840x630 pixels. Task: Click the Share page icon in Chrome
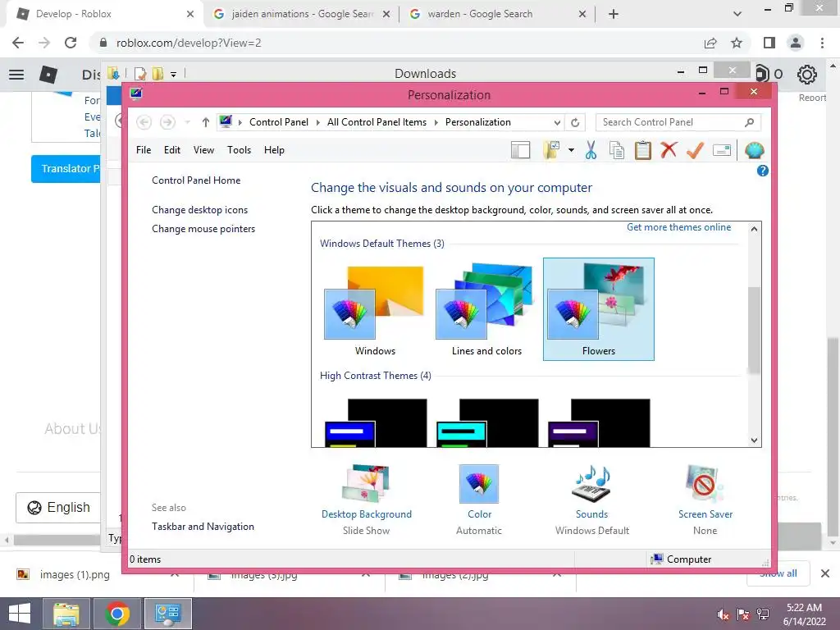pos(710,43)
